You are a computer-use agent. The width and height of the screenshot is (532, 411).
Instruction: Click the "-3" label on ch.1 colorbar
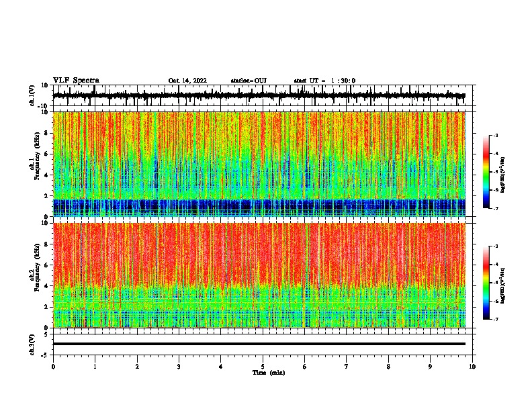click(496, 135)
